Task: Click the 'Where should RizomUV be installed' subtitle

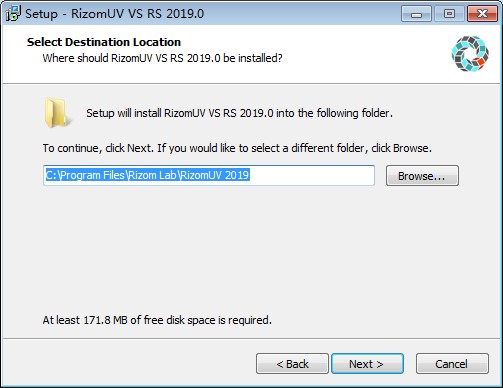Action: tap(162, 58)
